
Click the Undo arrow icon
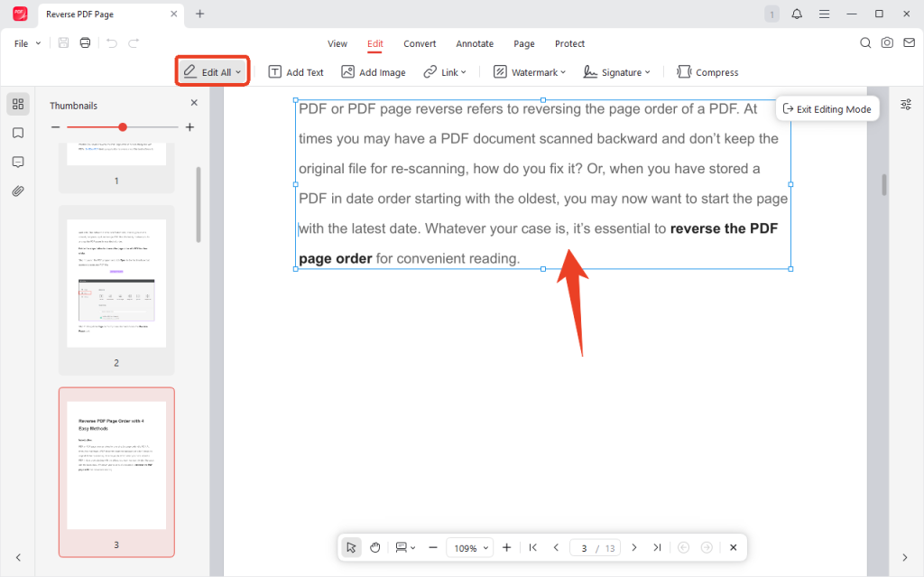(x=112, y=43)
